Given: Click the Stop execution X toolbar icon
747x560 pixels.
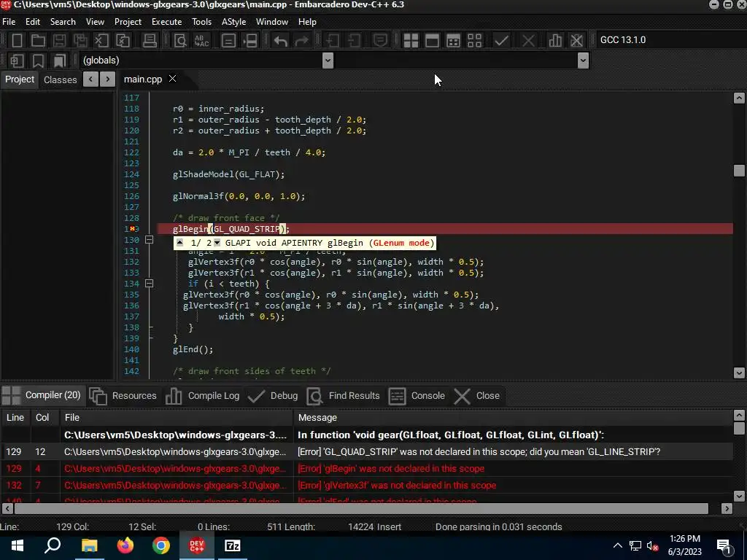Looking at the screenshot, I should tap(528, 41).
